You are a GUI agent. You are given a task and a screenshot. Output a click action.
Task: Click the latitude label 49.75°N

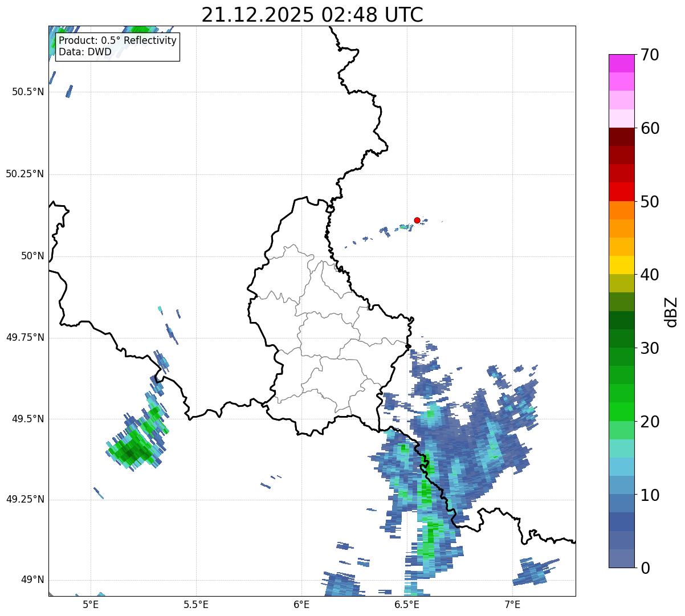pos(25,337)
